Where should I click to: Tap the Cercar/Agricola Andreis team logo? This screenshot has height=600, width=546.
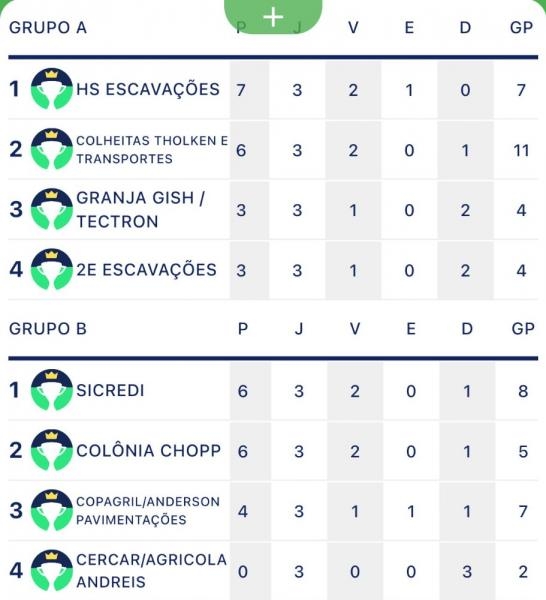coord(52,571)
